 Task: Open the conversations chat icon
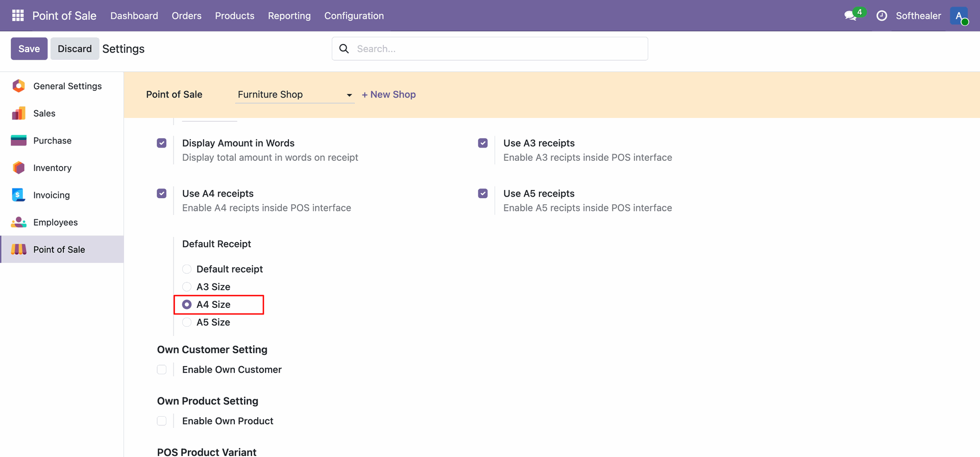850,16
